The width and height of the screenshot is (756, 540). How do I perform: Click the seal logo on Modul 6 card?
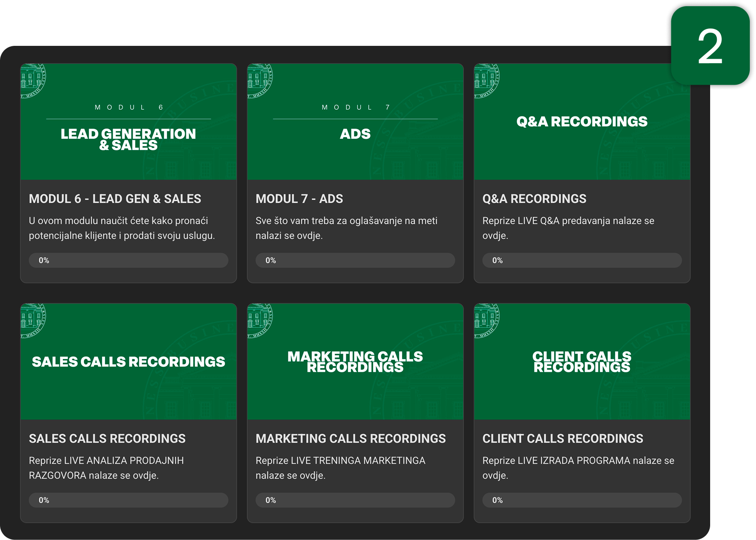[x=33, y=80]
